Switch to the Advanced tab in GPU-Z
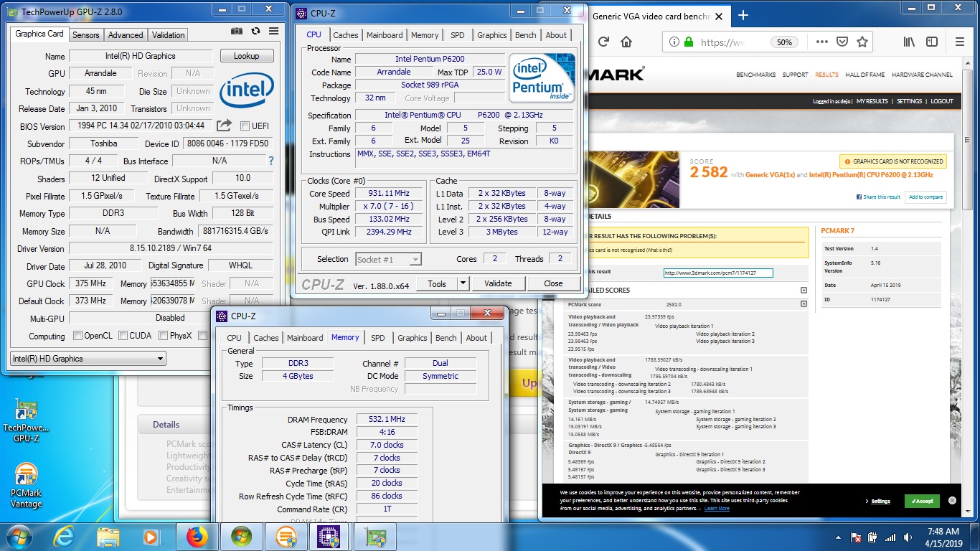Image resolution: width=980 pixels, height=551 pixels. pyautogui.click(x=126, y=34)
